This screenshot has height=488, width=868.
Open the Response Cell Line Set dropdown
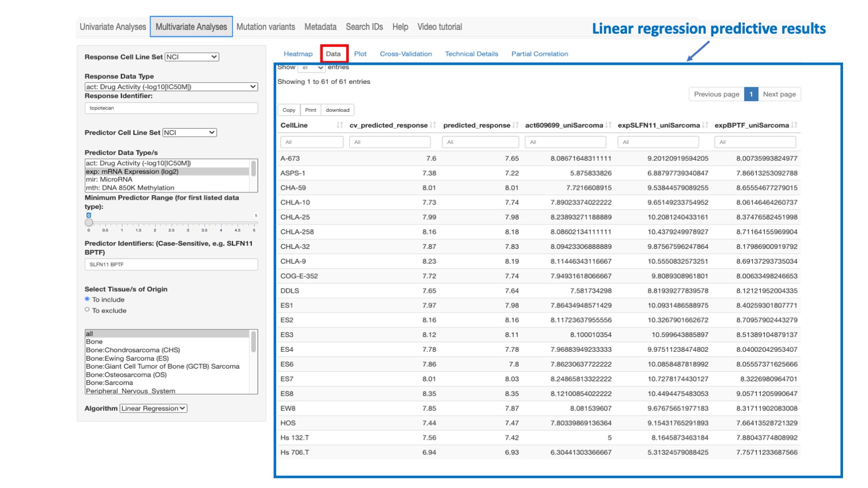[x=191, y=57]
